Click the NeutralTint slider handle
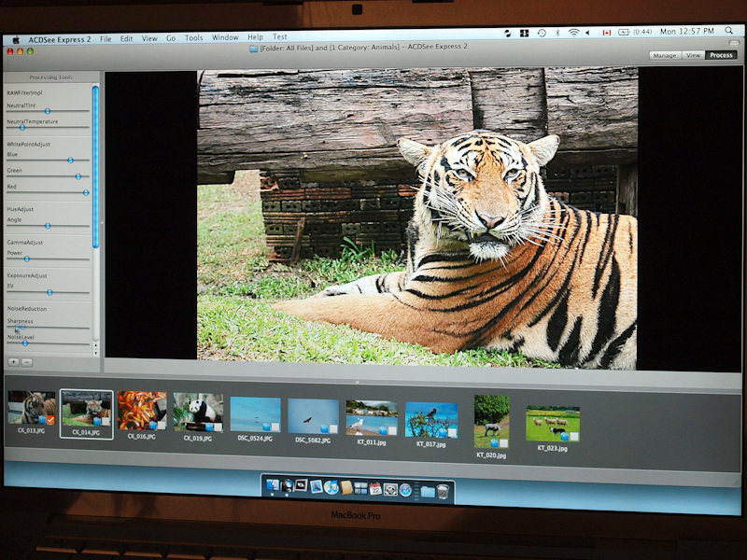This screenshot has height=560, width=747. 48,111
